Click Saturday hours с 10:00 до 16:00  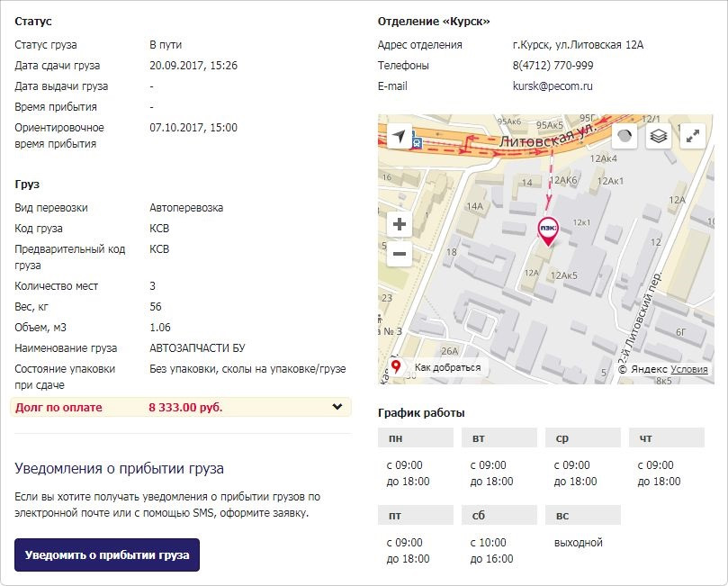point(491,551)
